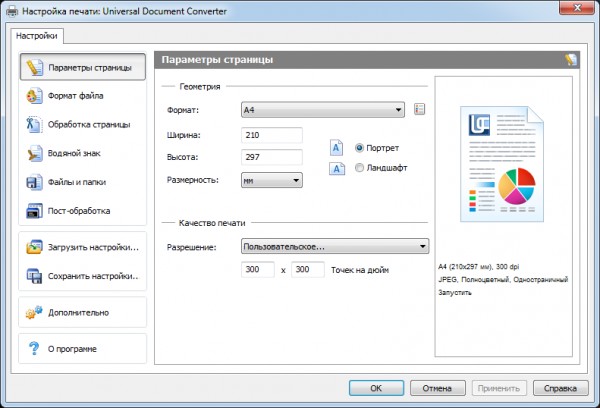
Task: Open the Водяной знак settings icon
Action: pos(32,154)
